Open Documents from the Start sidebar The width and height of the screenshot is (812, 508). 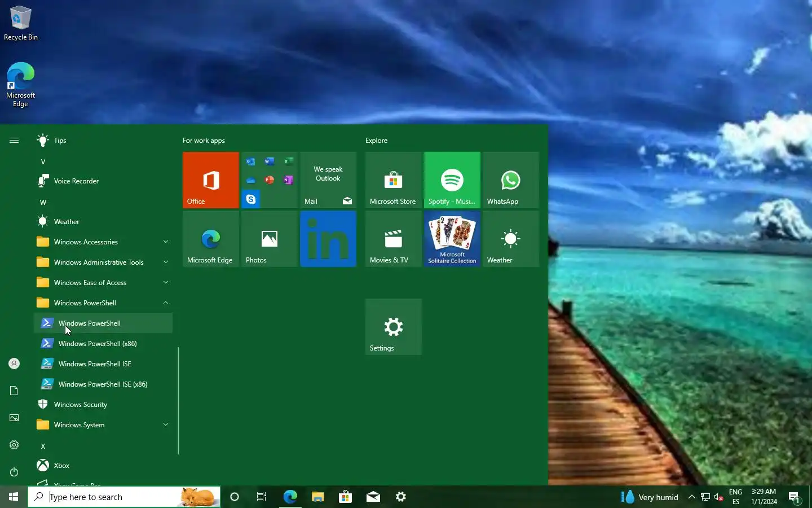[14, 391]
